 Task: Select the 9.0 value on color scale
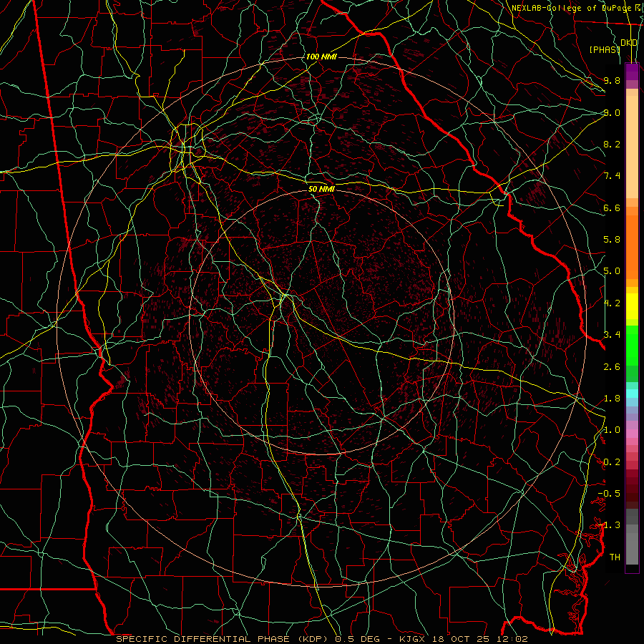pos(612,112)
